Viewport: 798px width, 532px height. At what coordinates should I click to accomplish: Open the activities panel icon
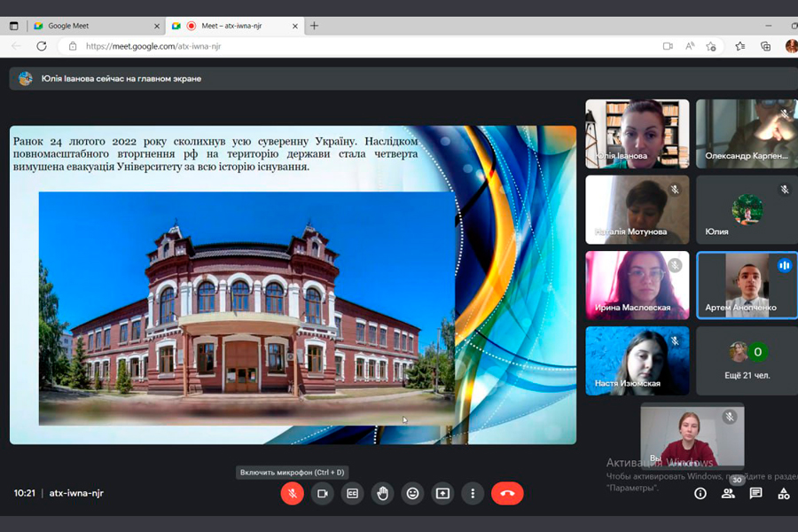tap(783, 493)
